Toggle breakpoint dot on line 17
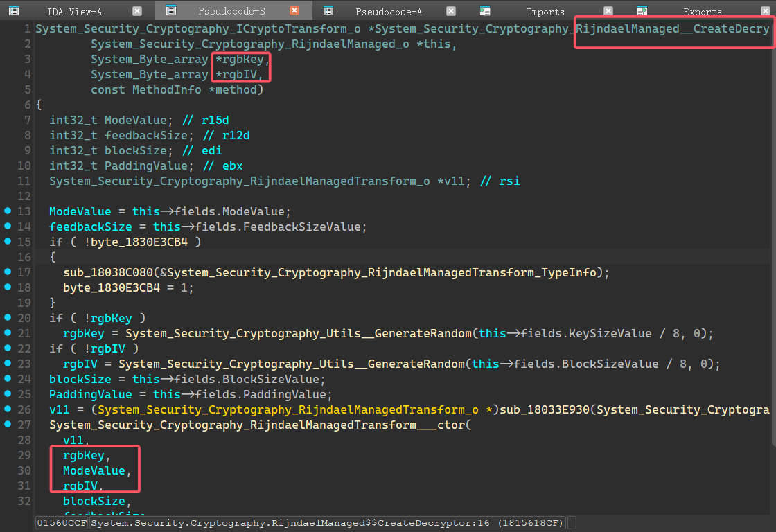 coord(8,272)
